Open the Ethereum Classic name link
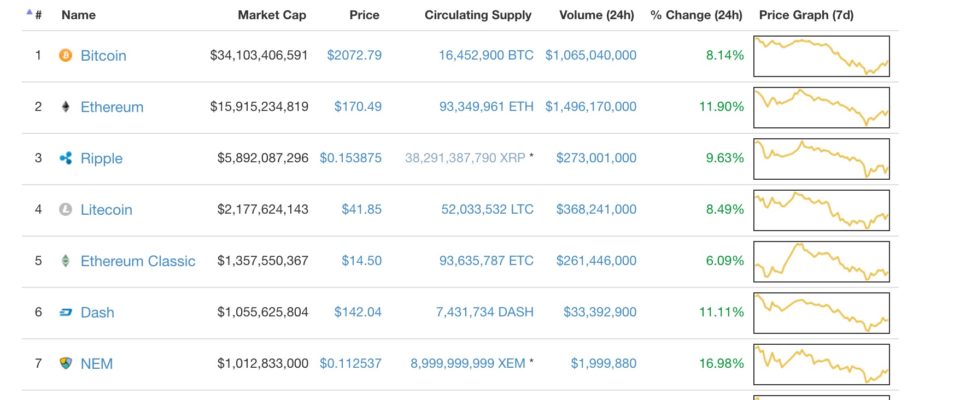960x400 pixels. click(138, 261)
